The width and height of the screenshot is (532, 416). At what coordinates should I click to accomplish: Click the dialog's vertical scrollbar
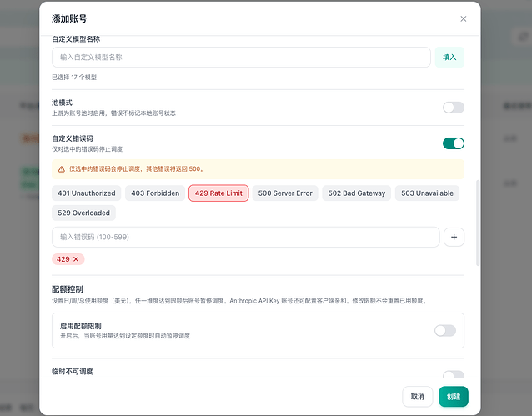[478, 223]
